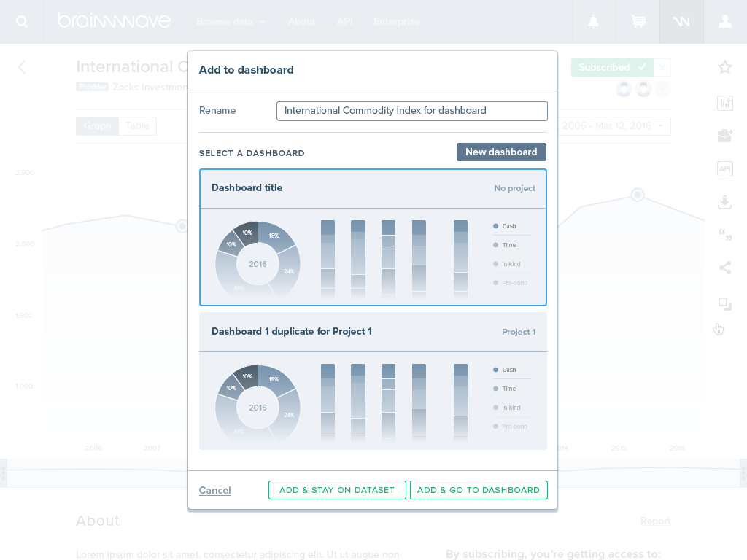Select the Dashboard title card

[x=373, y=237]
